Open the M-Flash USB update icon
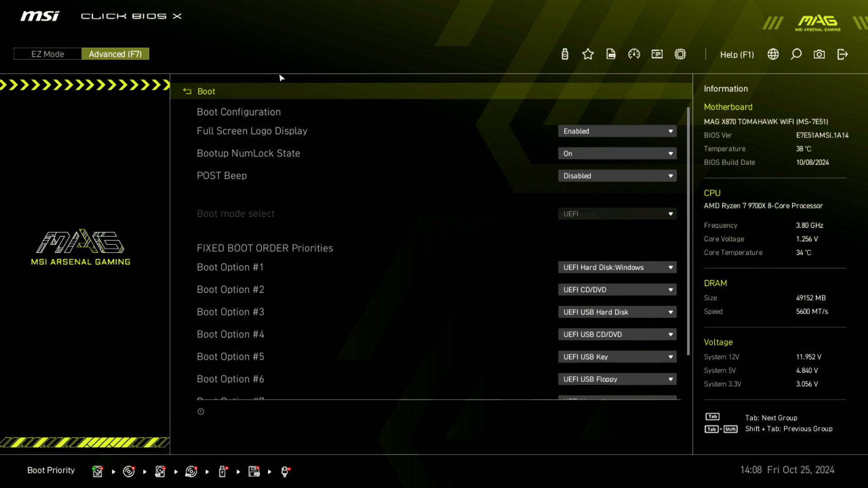The height and width of the screenshot is (488, 868). 565,54
